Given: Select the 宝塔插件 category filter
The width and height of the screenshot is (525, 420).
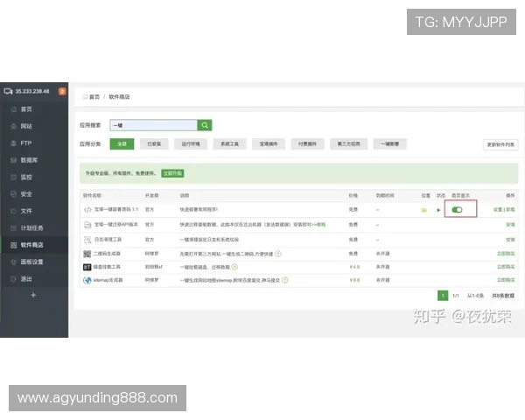Looking at the screenshot, I should (x=269, y=144).
